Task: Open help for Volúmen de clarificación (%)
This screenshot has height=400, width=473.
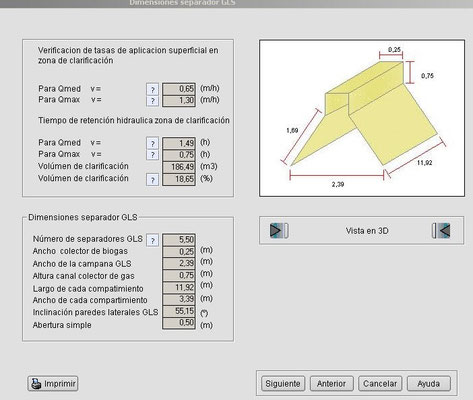Action: point(152,180)
